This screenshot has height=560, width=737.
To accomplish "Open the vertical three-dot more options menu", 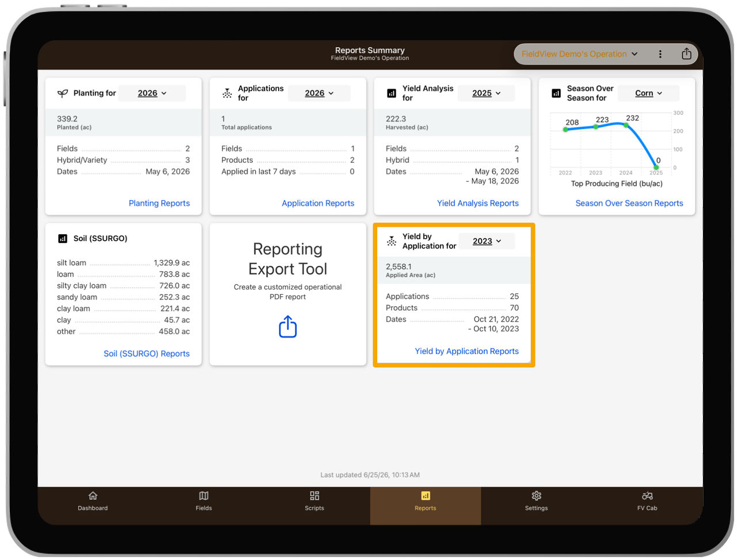I will [x=660, y=54].
